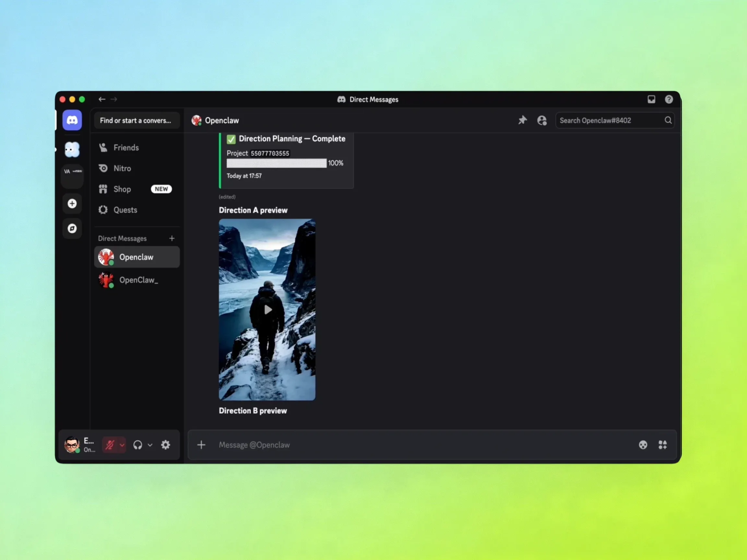Click the user profile icon in the header
Image resolution: width=747 pixels, height=560 pixels.
(542, 121)
